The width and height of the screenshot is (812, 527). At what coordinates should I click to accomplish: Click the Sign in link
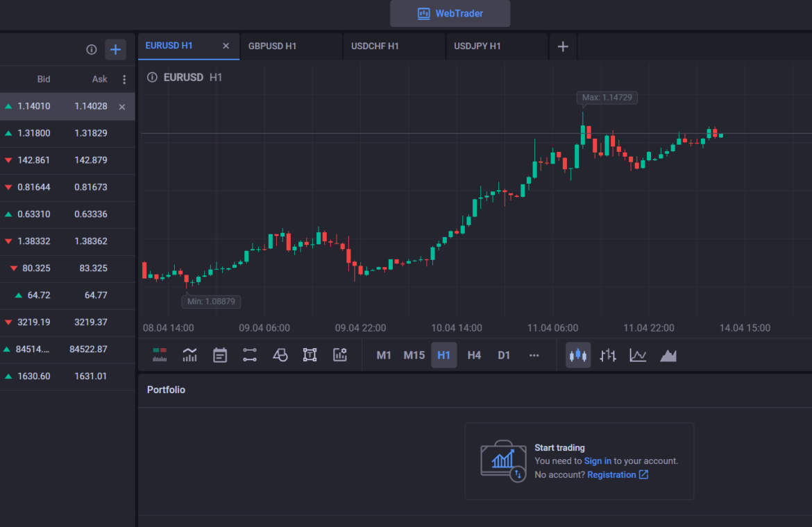tap(598, 461)
